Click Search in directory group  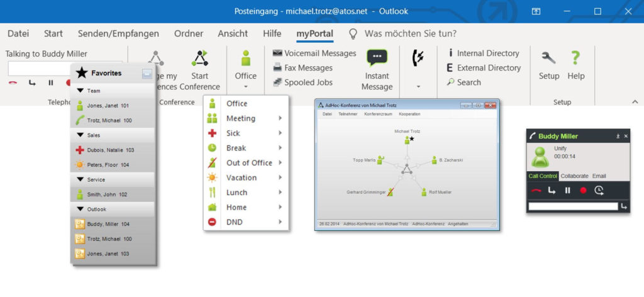tap(464, 82)
